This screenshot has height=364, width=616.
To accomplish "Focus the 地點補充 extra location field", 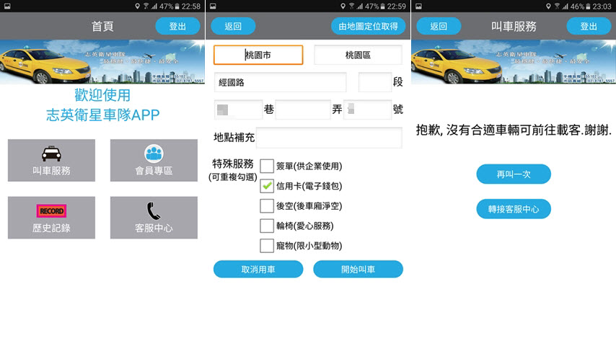I will (x=329, y=138).
